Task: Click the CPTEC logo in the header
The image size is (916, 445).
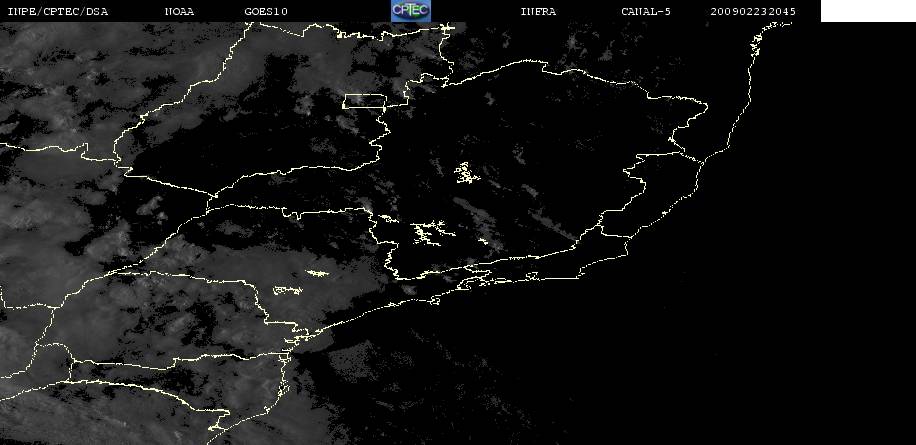Action: [411, 11]
